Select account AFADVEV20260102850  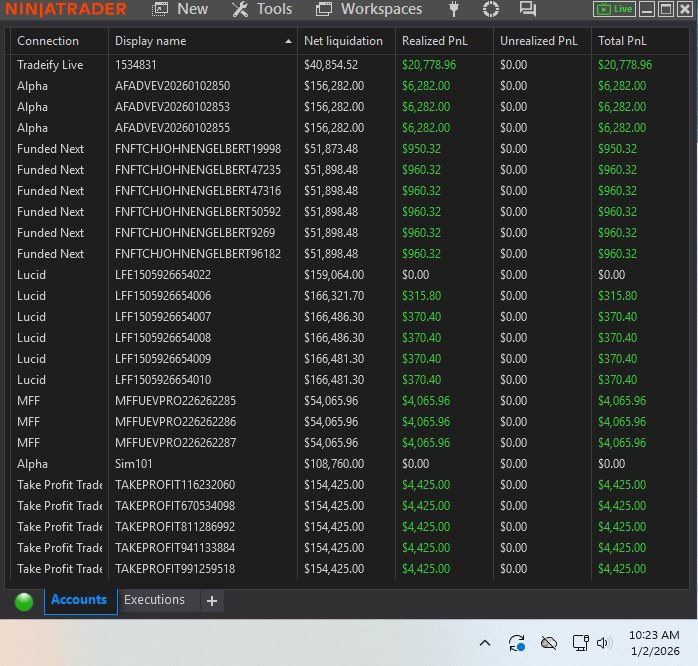point(172,86)
